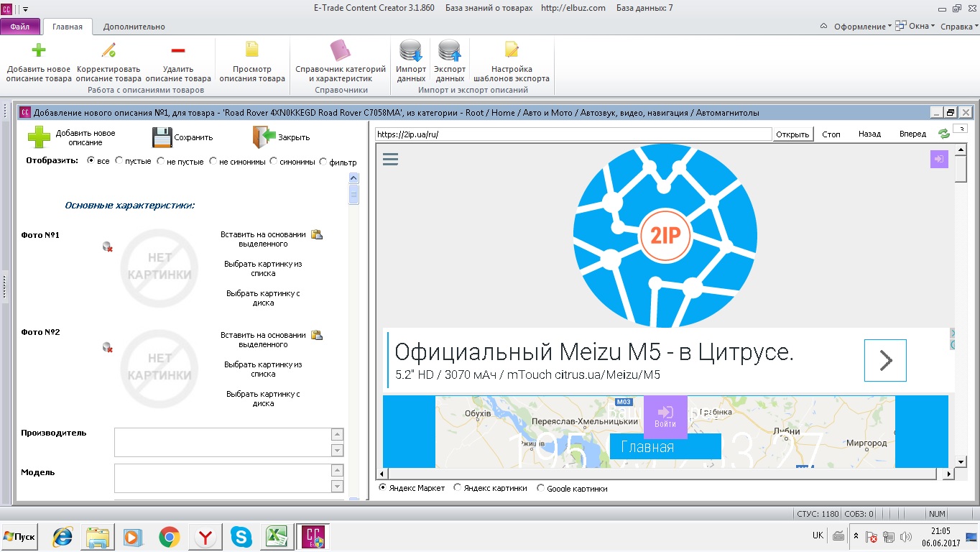The height and width of the screenshot is (552, 980).
Task: Click down arrow of Производитель field
Action: pos(337,450)
